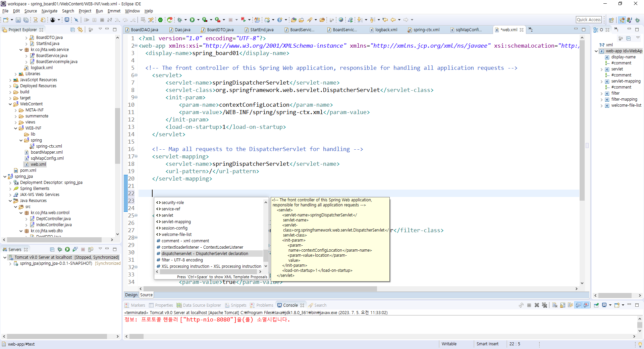
Task: Disable Show Console When Standard Out Changes
Action: pyautogui.click(x=578, y=305)
